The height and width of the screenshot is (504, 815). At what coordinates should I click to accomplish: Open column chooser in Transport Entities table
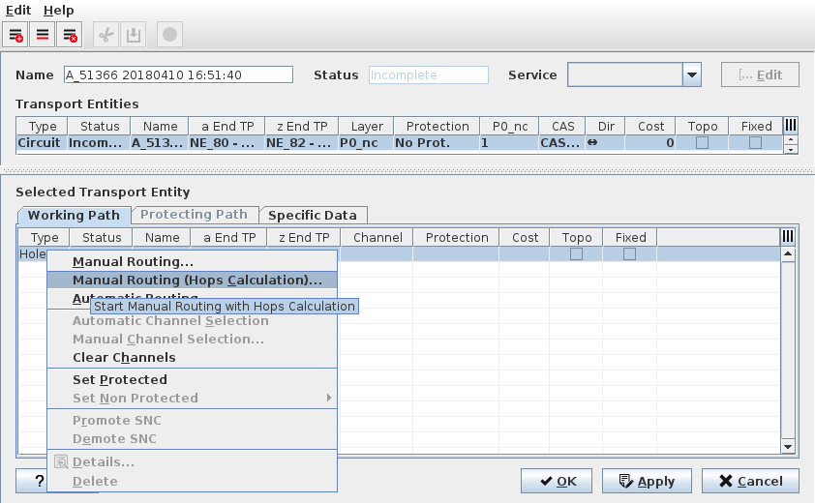pos(790,126)
